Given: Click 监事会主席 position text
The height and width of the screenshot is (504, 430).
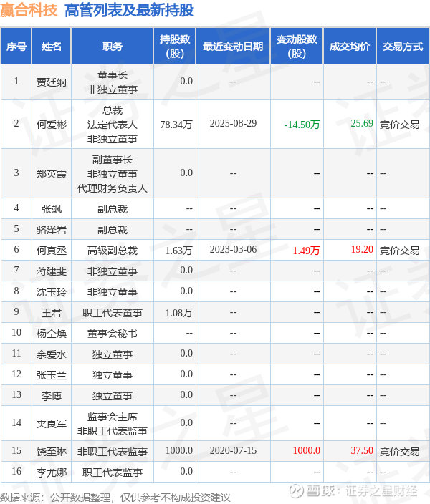Looking at the screenshot, I should (x=112, y=417).
